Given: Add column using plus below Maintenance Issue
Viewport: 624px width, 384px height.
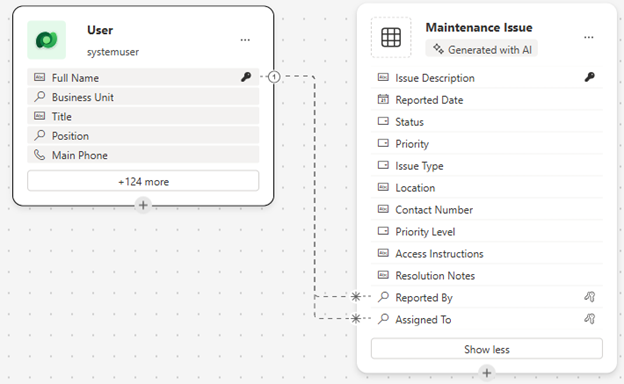Looking at the screenshot, I should 487,373.
